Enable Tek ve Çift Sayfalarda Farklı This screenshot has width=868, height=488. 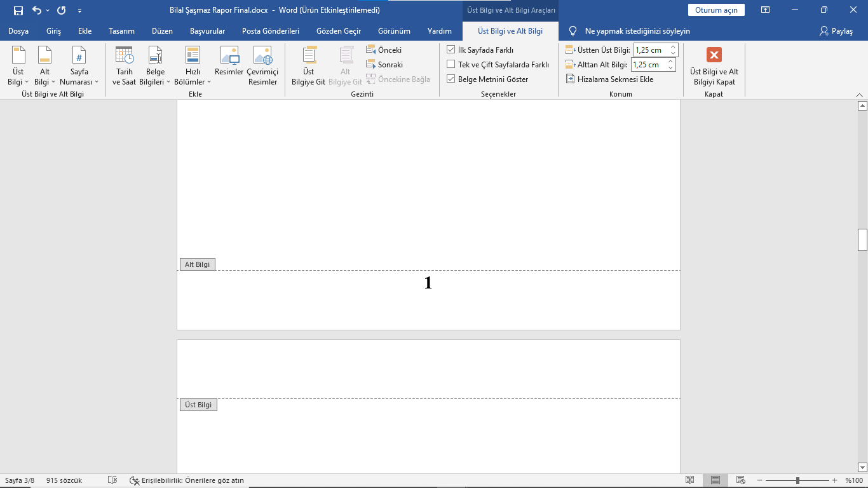click(x=451, y=64)
